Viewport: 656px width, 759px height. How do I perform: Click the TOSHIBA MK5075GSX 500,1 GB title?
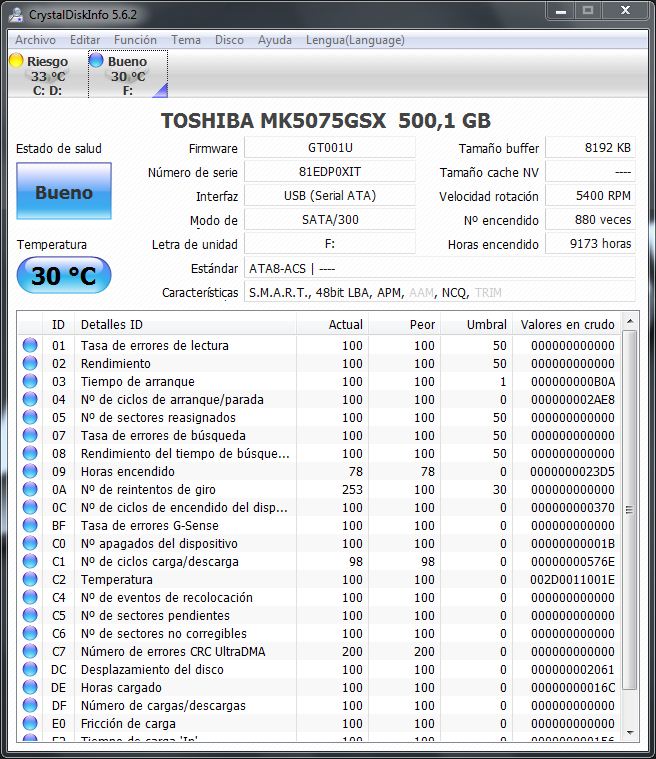click(325, 121)
